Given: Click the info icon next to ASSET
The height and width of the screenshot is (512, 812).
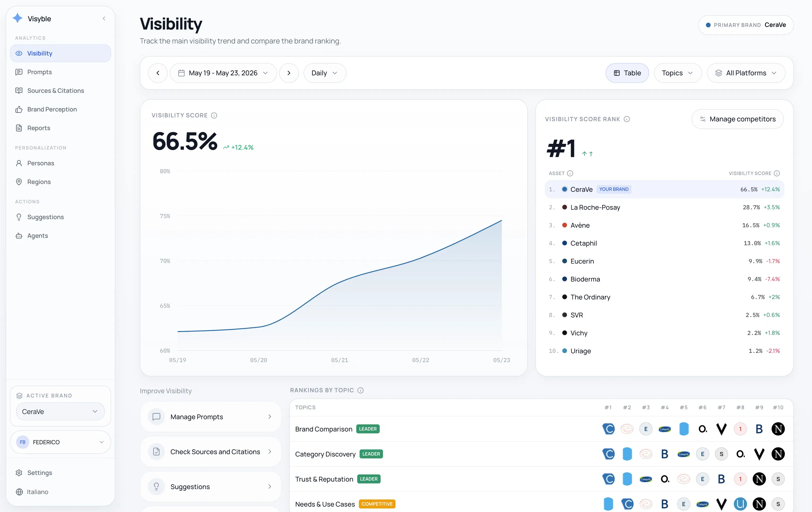Looking at the screenshot, I should click(570, 173).
